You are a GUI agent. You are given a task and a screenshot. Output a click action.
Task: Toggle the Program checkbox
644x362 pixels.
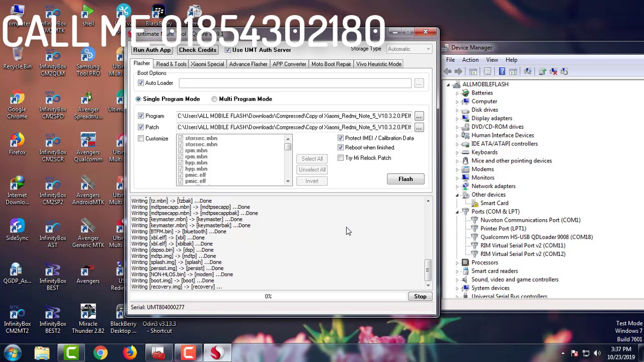pos(141,116)
